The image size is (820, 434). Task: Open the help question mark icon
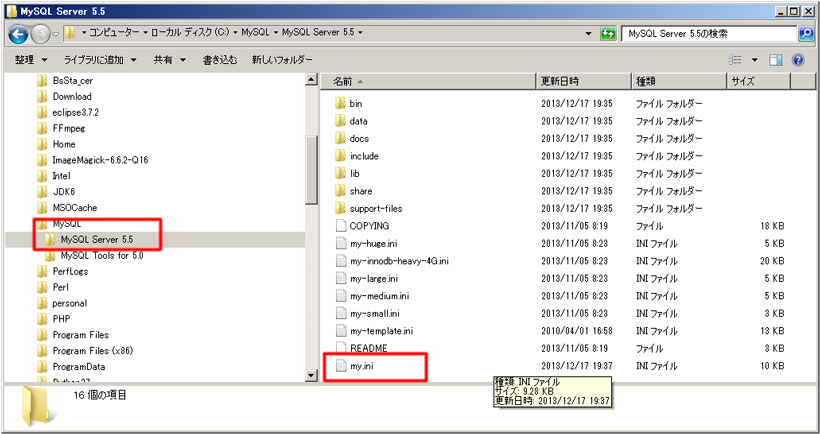click(x=798, y=60)
